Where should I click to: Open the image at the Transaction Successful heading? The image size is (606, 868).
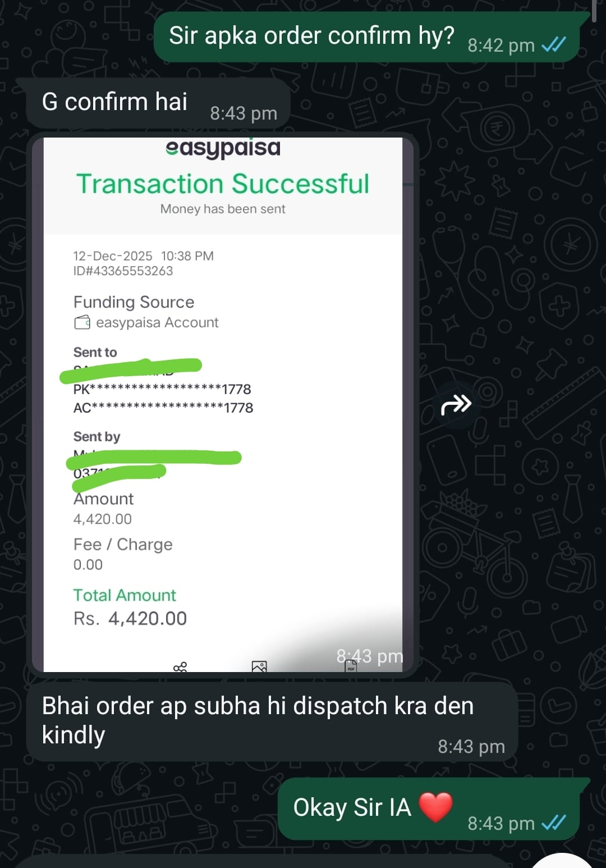click(x=223, y=184)
